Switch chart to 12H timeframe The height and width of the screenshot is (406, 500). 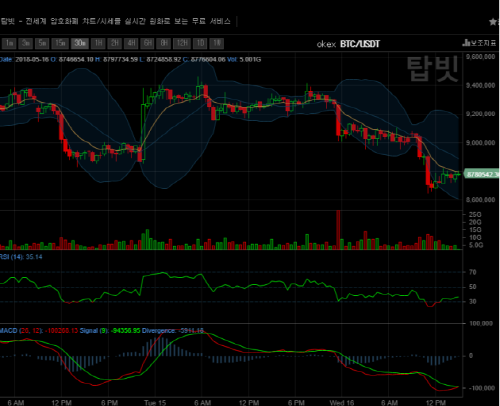tap(182, 43)
